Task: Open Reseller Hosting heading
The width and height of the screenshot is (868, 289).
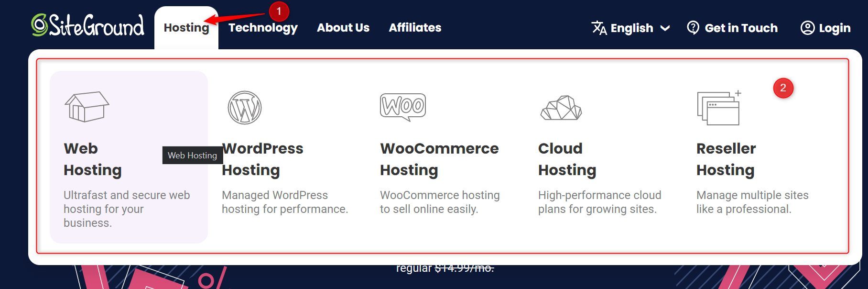Action: [x=726, y=159]
